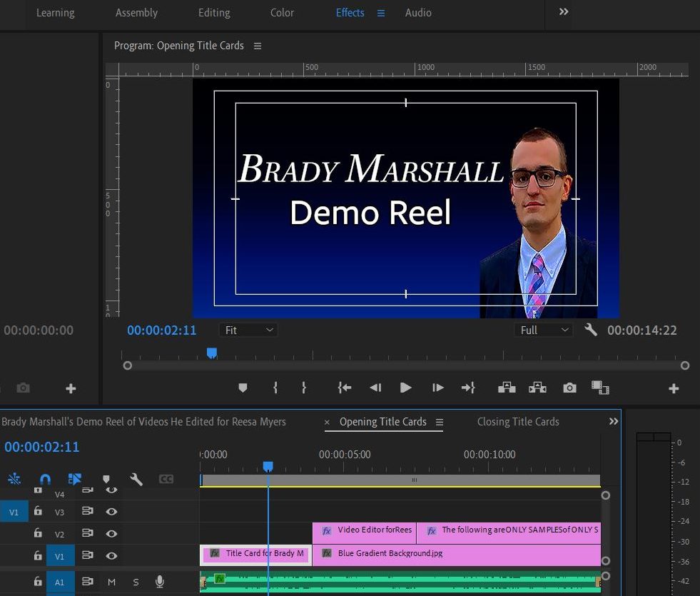Screen dimensions: 700x596
Task: Click Program monitor timecode 00:00:02:11
Action: point(161,330)
